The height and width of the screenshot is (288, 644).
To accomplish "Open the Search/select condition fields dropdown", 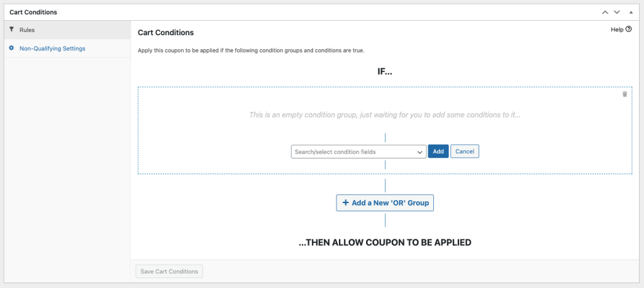I will pos(358,152).
